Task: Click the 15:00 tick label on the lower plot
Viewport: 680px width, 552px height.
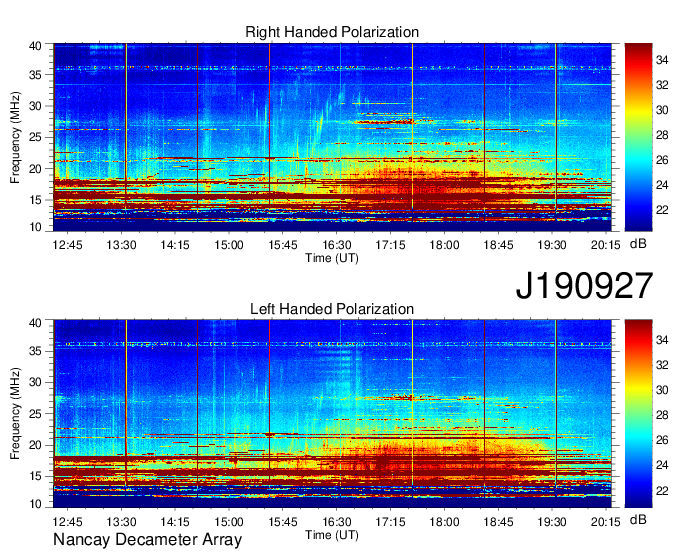Action: tap(229, 522)
